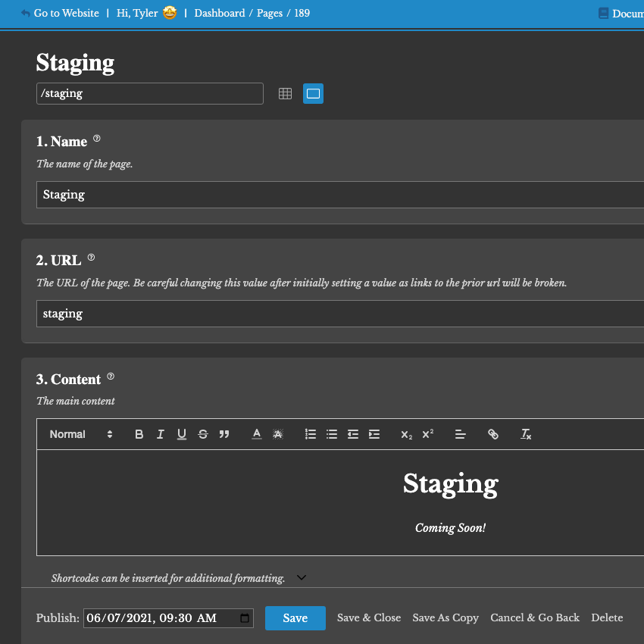Click the underline formatting icon

pyautogui.click(x=181, y=434)
